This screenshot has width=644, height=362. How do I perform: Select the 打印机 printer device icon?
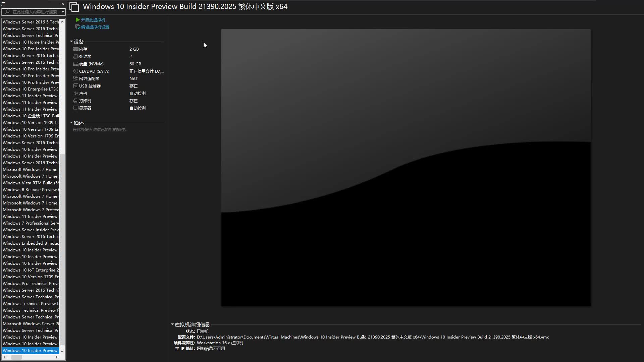click(x=76, y=101)
